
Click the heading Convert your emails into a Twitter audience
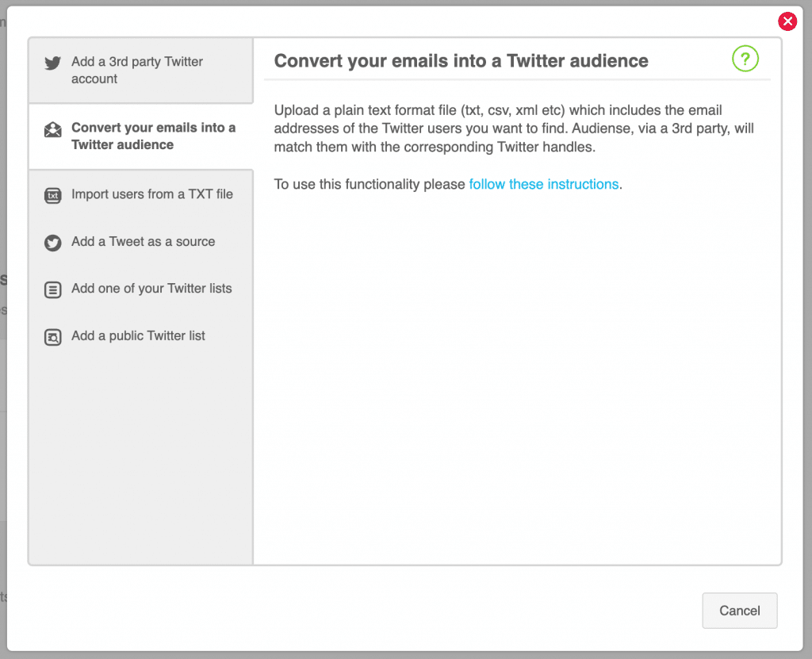(461, 60)
